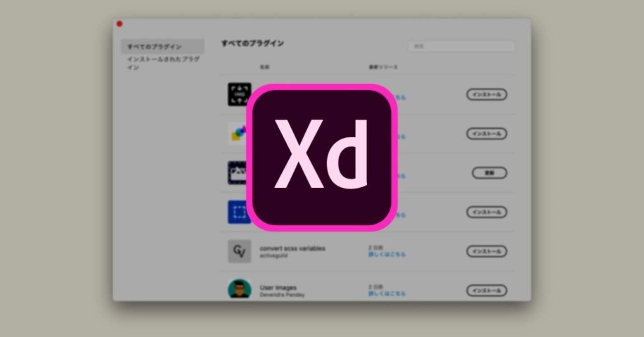Close the plugin window with red button
This screenshot has height=337, width=644.
pos(119,24)
